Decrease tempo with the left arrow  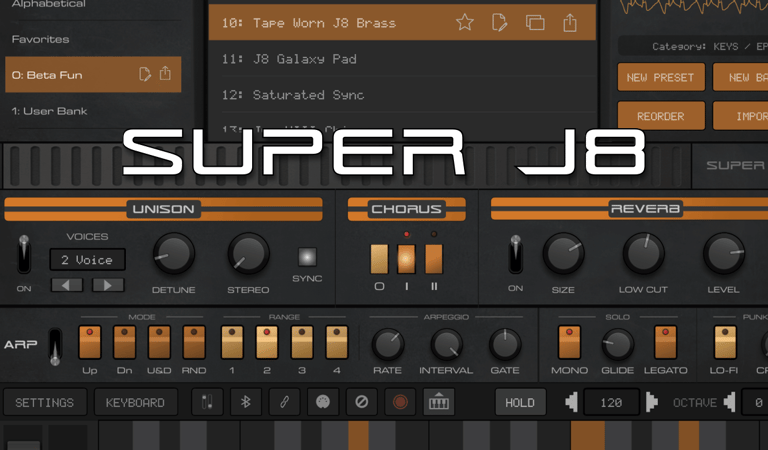point(572,402)
